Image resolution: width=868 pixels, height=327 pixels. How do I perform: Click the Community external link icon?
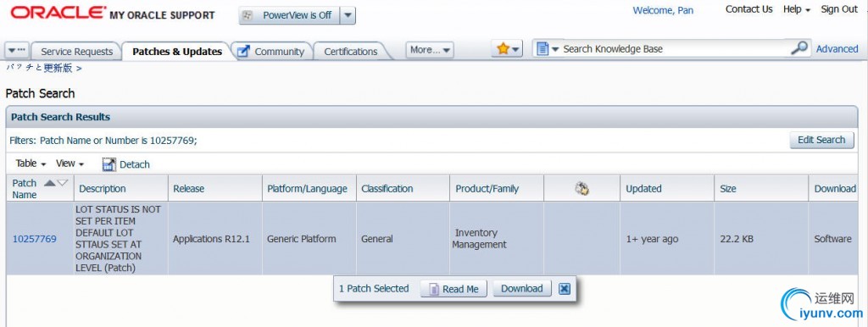243,52
